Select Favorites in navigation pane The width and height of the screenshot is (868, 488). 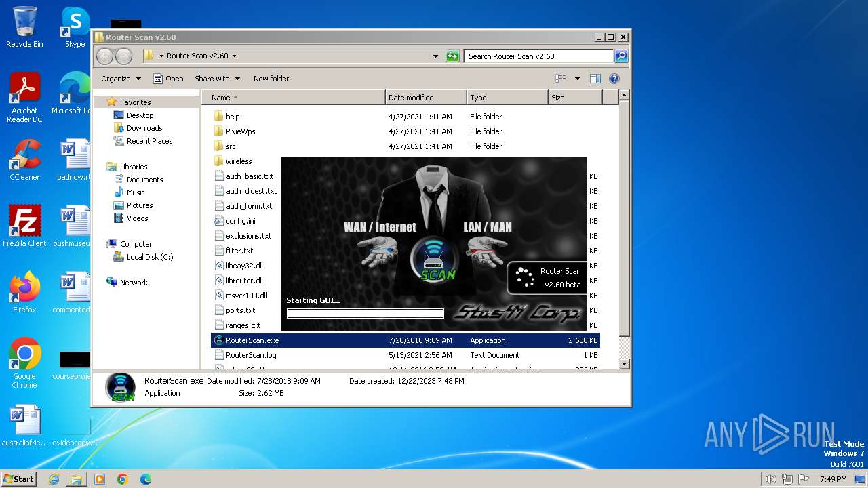[x=129, y=102]
